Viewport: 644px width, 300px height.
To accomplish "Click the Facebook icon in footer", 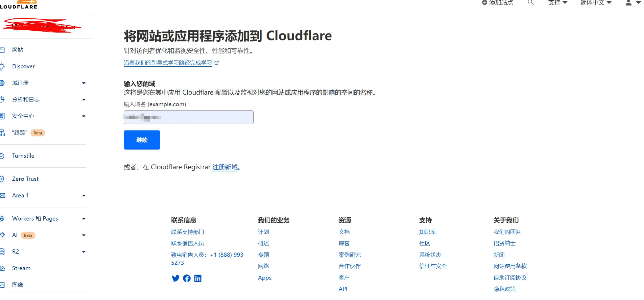I will 187,278.
